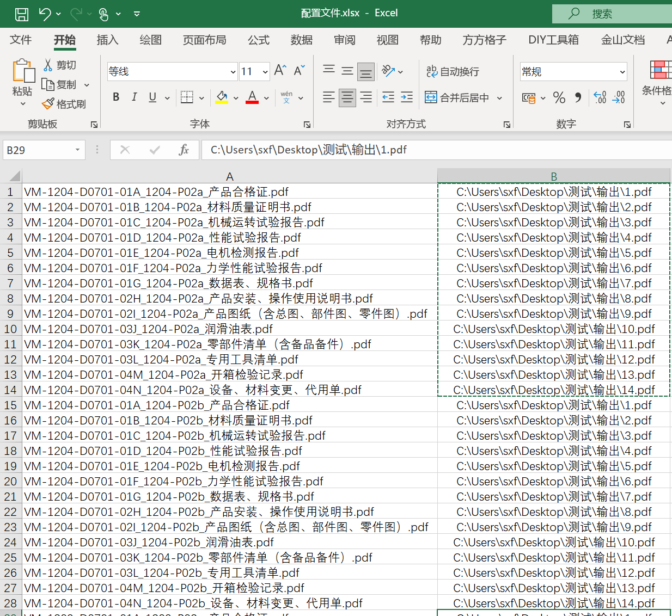672x616 pixels.
Task: Expand the number format dropdown 常规
Action: [622, 72]
